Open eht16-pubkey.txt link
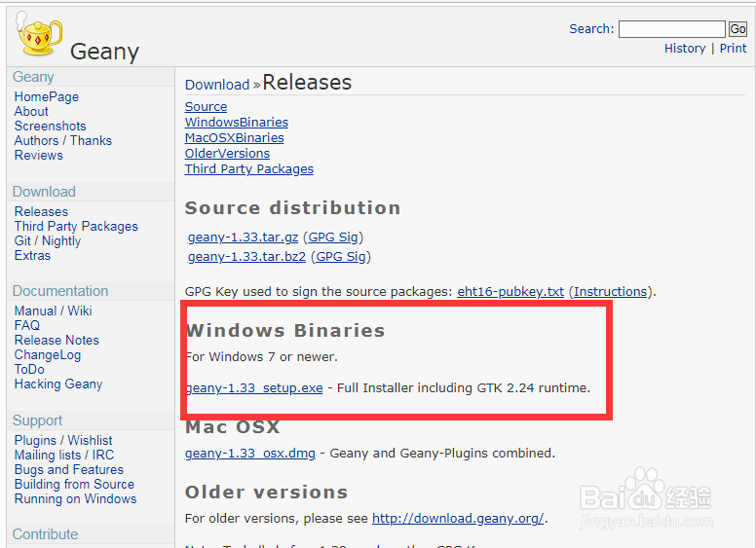756x548 pixels. point(510,292)
